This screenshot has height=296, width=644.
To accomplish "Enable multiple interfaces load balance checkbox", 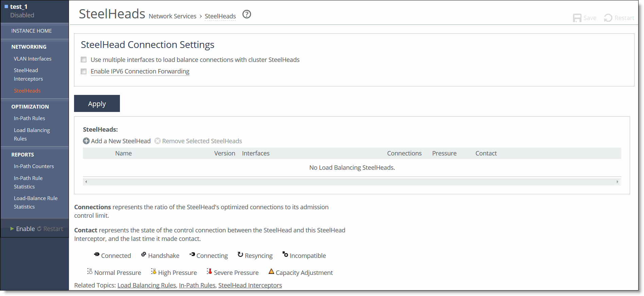I will click(x=84, y=60).
